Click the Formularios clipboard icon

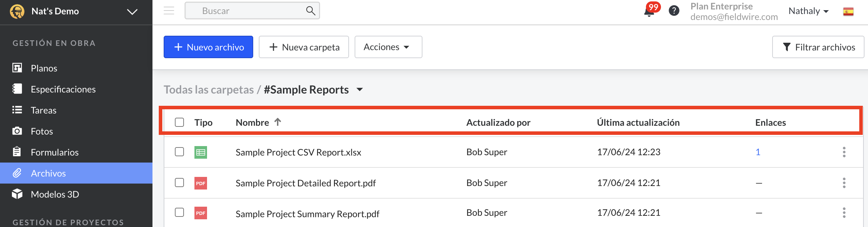pos(17,151)
